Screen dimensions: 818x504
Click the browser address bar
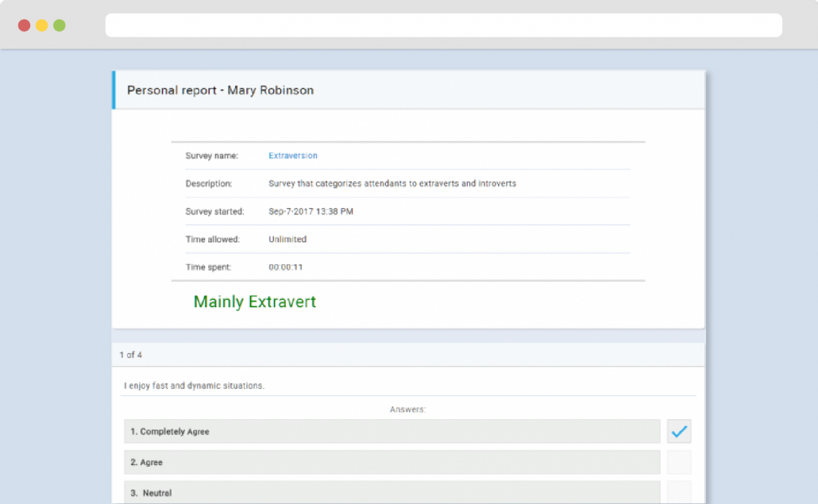tap(445, 25)
